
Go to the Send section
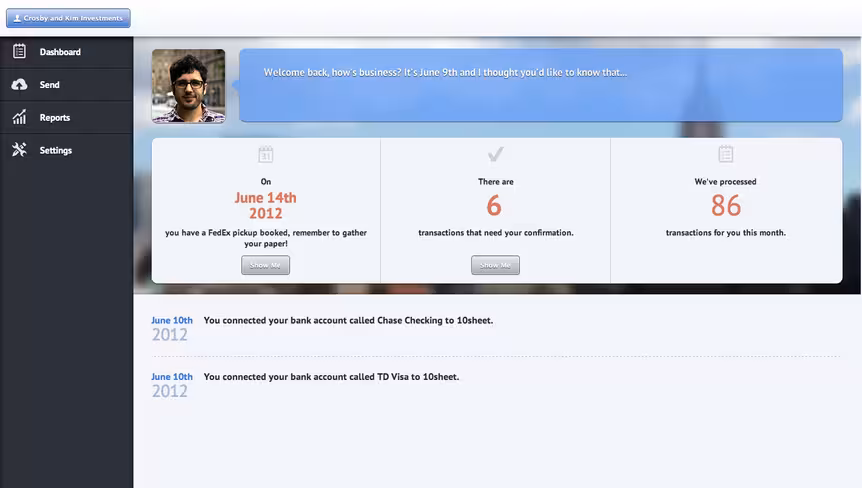(x=67, y=85)
